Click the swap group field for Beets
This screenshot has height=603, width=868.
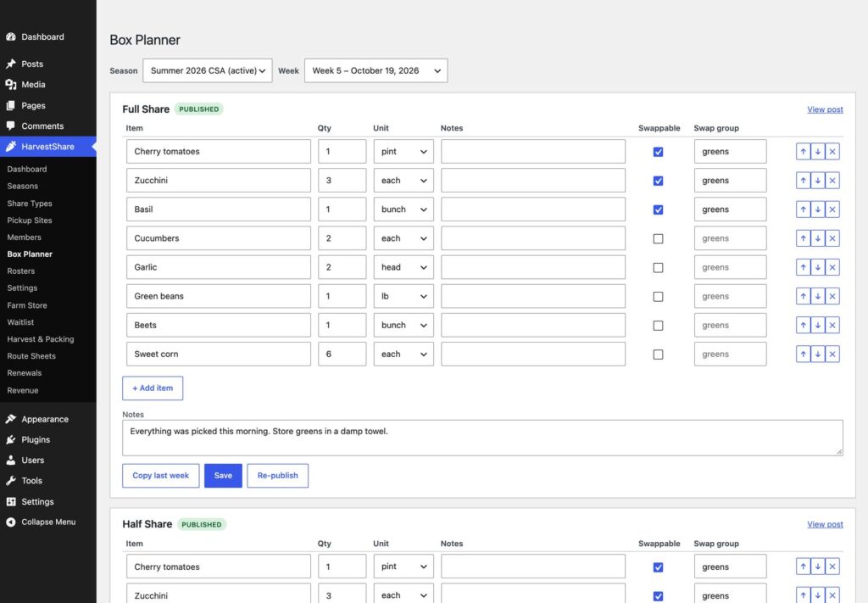pyautogui.click(x=730, y=325)
